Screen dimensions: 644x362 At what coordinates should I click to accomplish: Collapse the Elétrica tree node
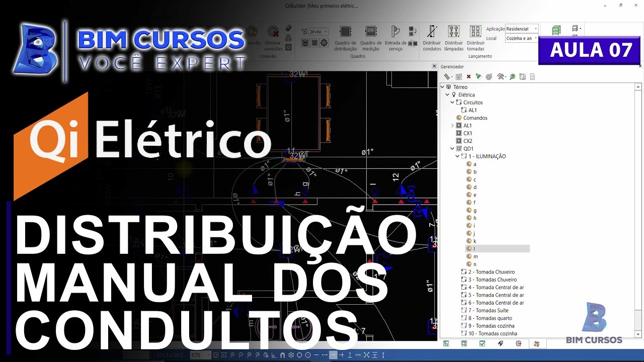tap(447, 95)
